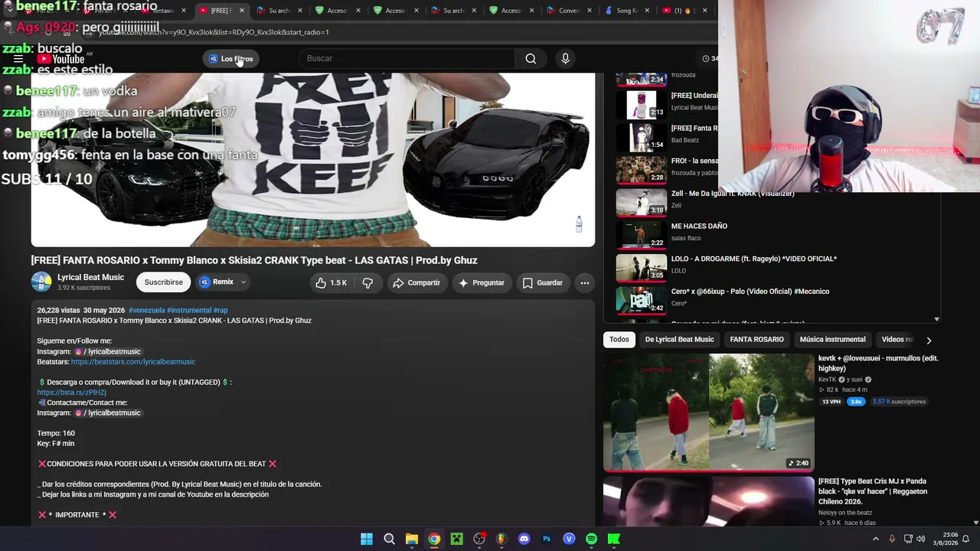Click the video player area
Viewport: 980px width, 551px height.
(312, 160)
